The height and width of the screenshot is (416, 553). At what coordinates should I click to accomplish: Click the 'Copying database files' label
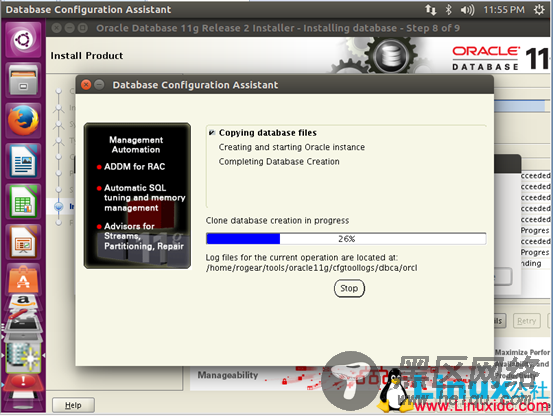pos(268,133)
